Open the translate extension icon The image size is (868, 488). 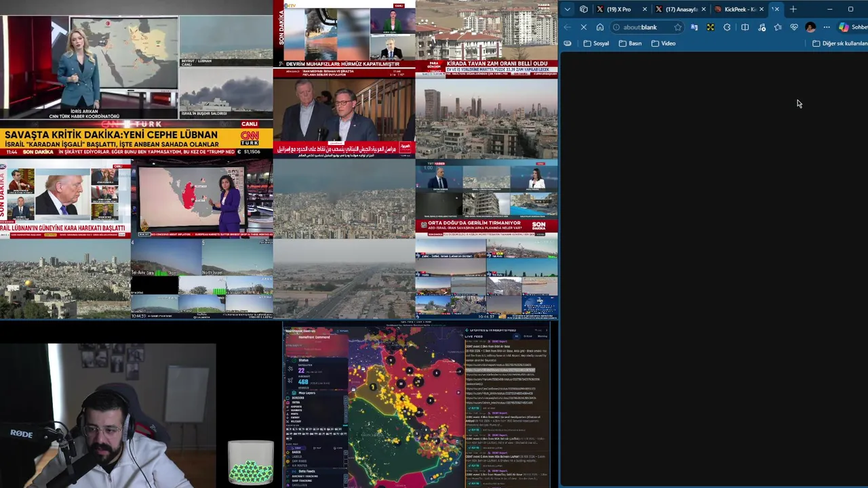(x=694, y=27)
